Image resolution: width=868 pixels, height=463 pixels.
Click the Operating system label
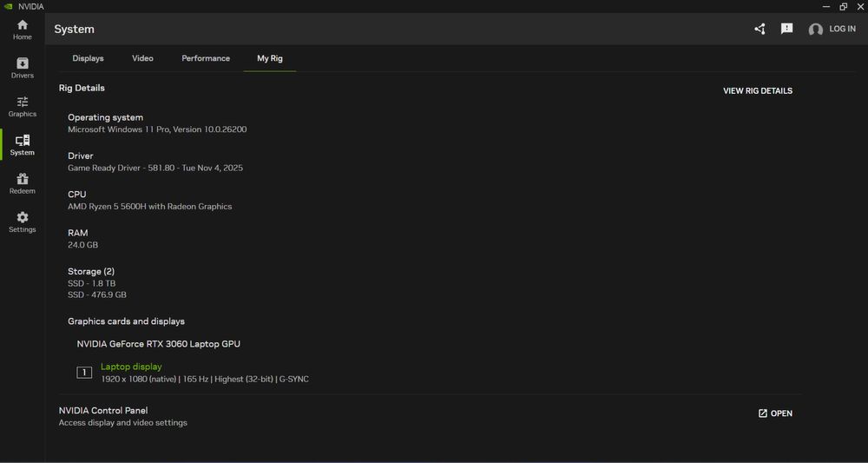pyautogui.click(x=105, y=117)
